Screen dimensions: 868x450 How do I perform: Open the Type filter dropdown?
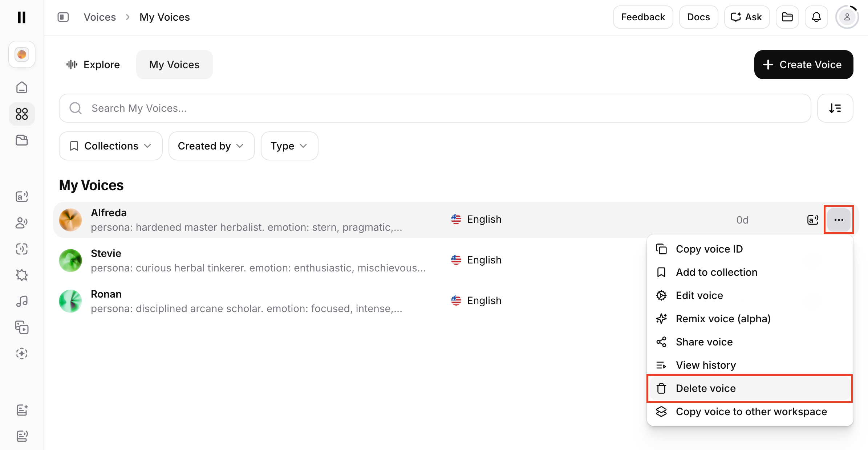289,146
